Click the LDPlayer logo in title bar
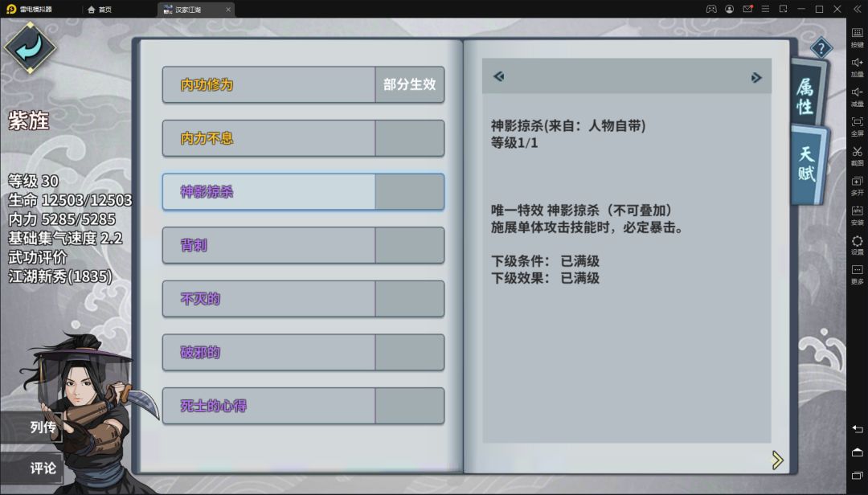868x495 pixels. pos(11,9)
